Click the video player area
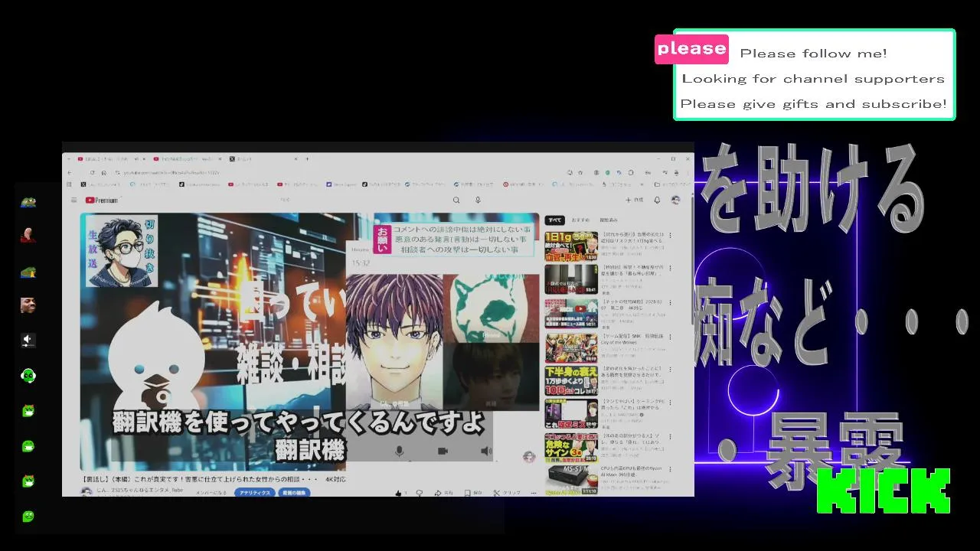 309,341
